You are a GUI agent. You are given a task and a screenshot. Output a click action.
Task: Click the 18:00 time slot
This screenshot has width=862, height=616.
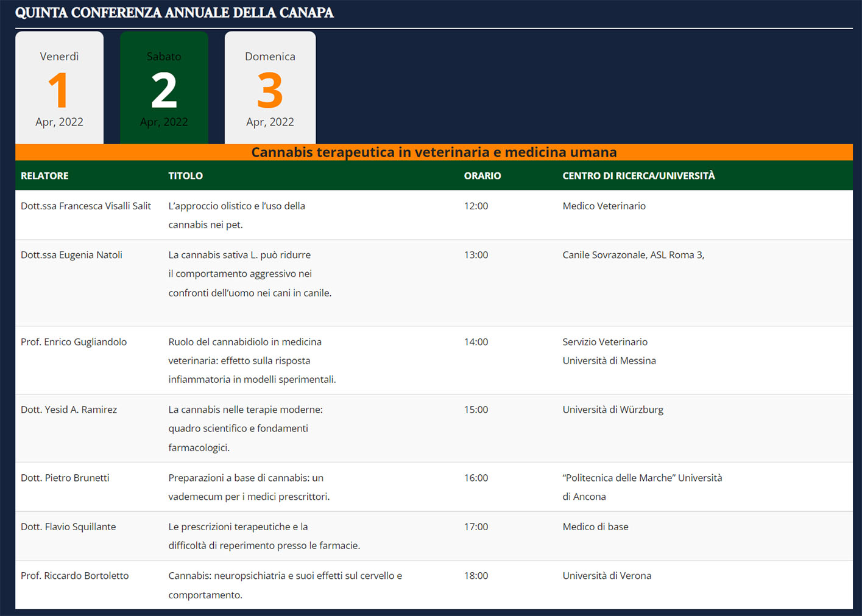(476, 576)
